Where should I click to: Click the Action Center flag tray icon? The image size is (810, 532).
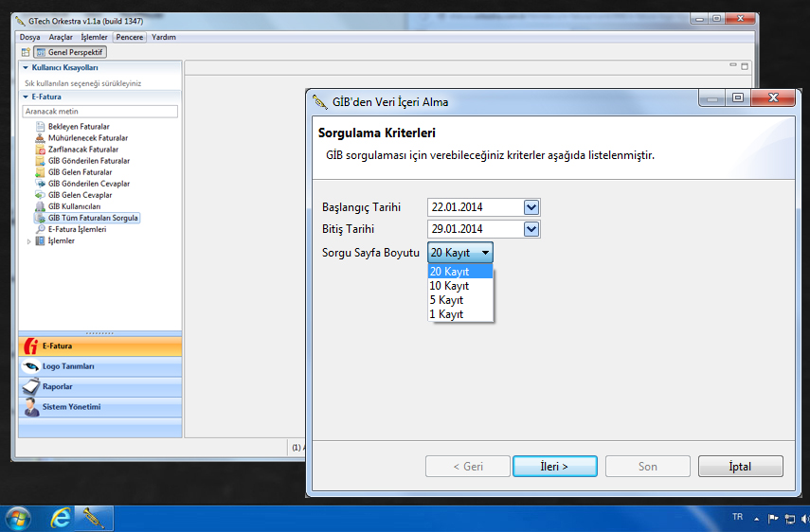coord(773,518)
